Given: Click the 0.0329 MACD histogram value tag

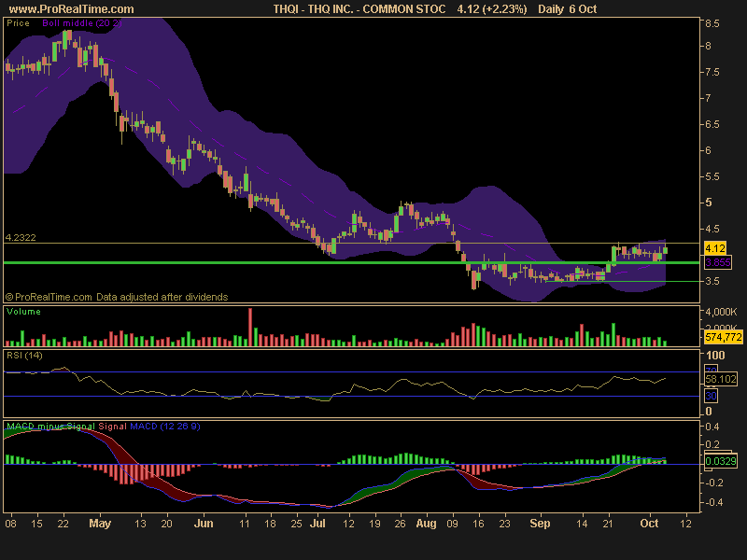Looking at the screenshot, I should coord(720,461).
